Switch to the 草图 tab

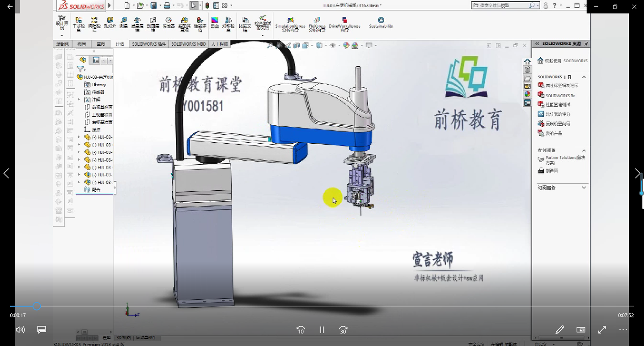click(101, 44)
